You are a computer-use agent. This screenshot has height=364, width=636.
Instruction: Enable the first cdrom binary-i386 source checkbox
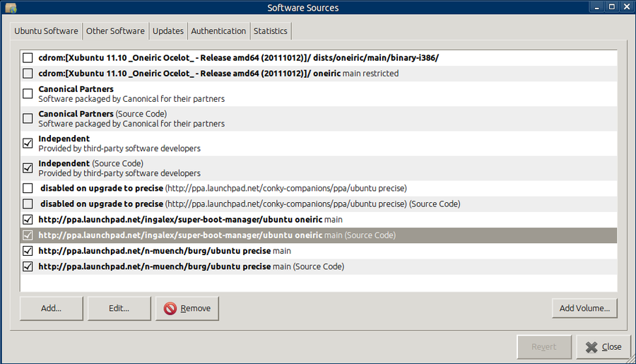click(x=28, y=57)
